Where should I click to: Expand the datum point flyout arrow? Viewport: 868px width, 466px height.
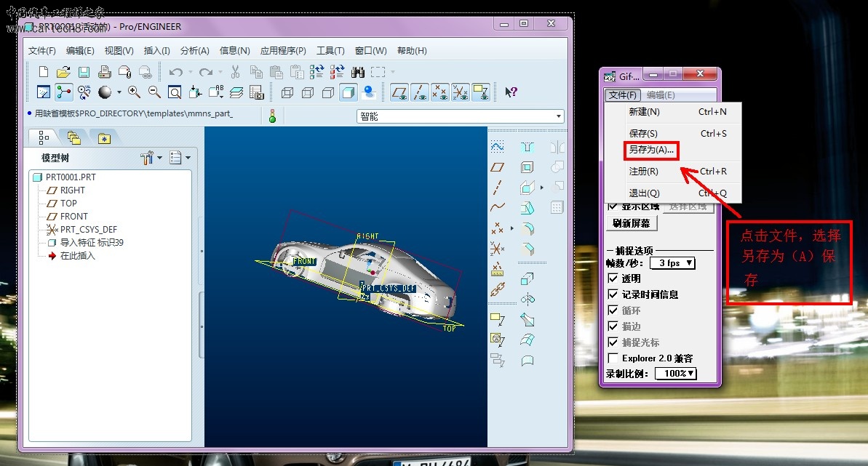(x=511, y=228)
